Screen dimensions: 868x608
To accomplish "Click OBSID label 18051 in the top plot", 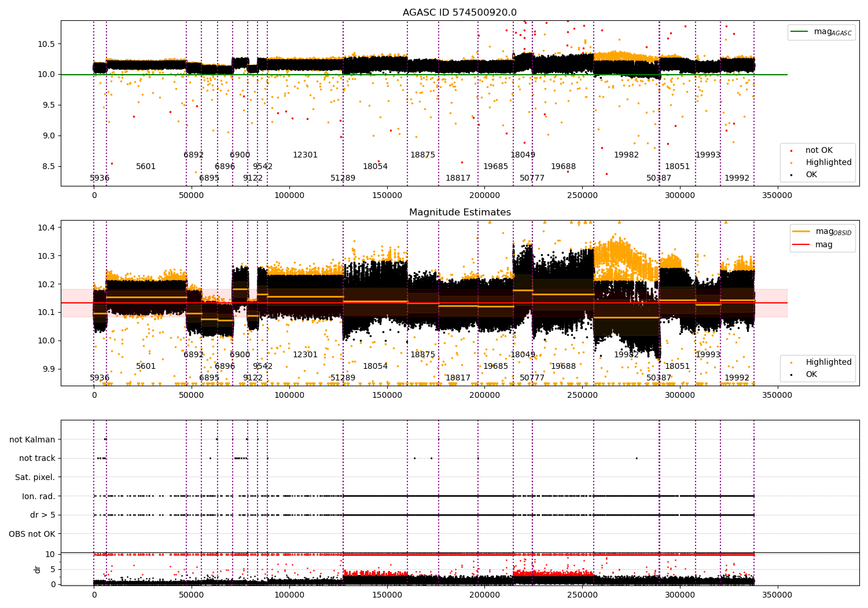I will (x=678, y=167).
